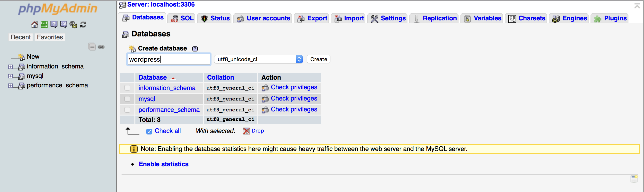Open the performance_schema database link in table
Image resolution: width=644 pixels, height=192 pixels.
coord(169,110)
